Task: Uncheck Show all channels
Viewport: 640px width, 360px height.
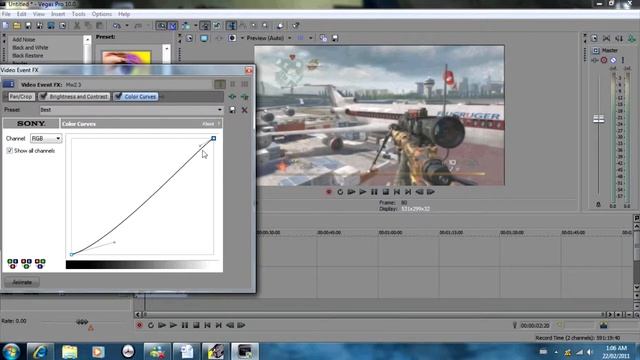Action: (x=9, y=151)
